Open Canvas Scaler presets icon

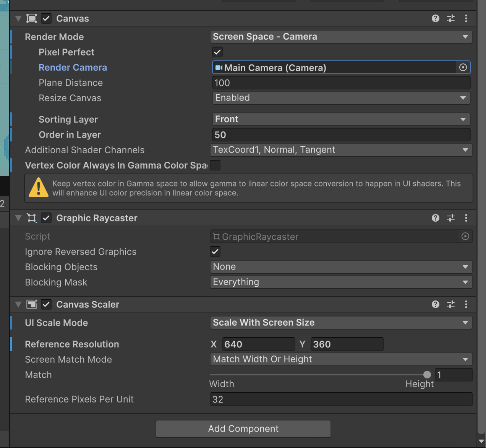tap(451, 304)
